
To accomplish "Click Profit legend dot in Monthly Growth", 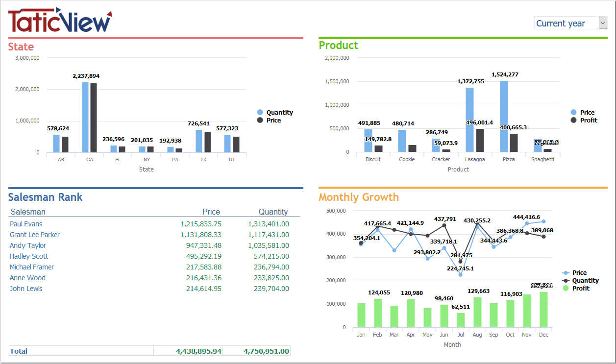I will [566, 289].
